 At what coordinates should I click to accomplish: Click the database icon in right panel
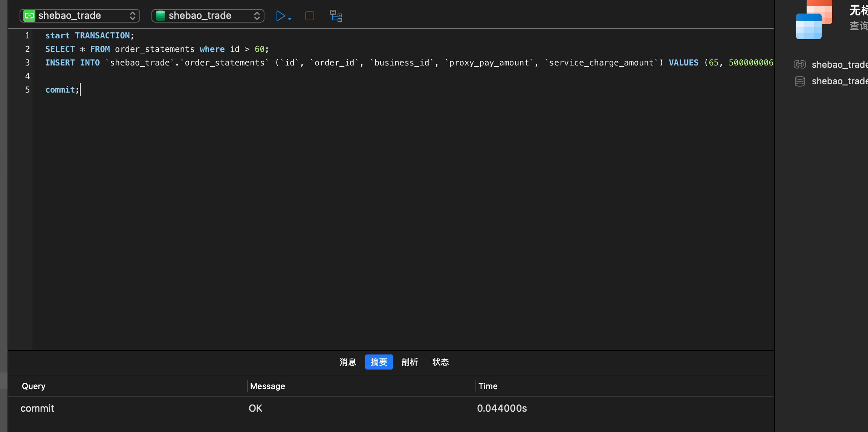tap(799, 81)
